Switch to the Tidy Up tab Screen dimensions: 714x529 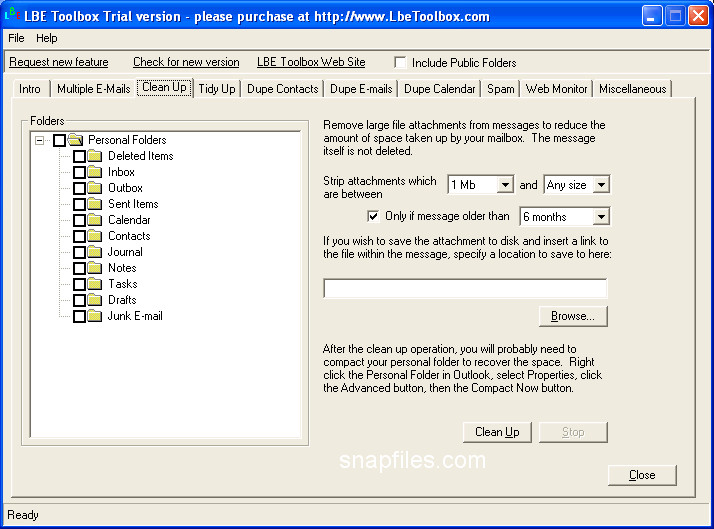(217, 89)
